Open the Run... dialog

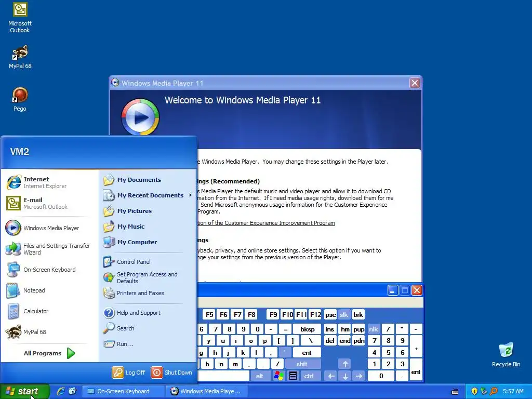point(148,344)
